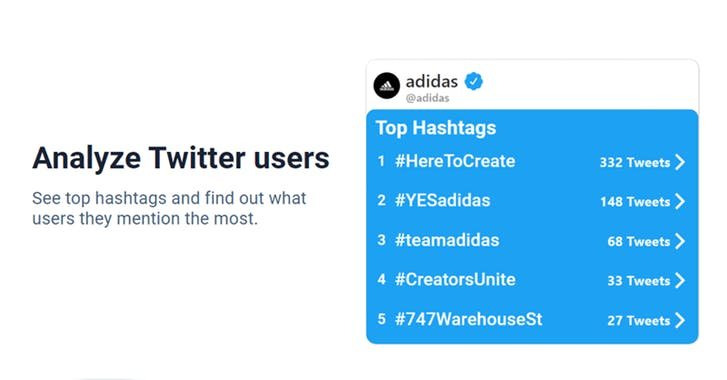Expand the #teamadidas chevron arrow
The width and height of the screenshot is (727, 380).
(680, 241)
